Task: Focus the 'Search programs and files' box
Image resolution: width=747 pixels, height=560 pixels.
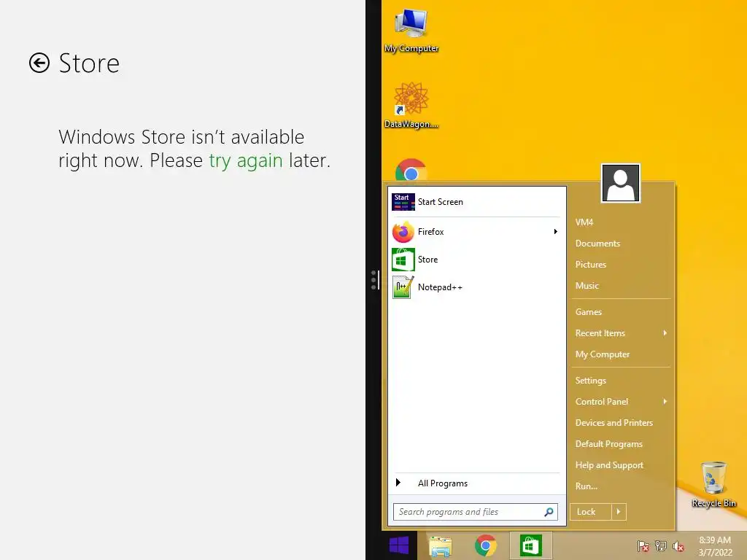Action: click(x=475, y=512)
